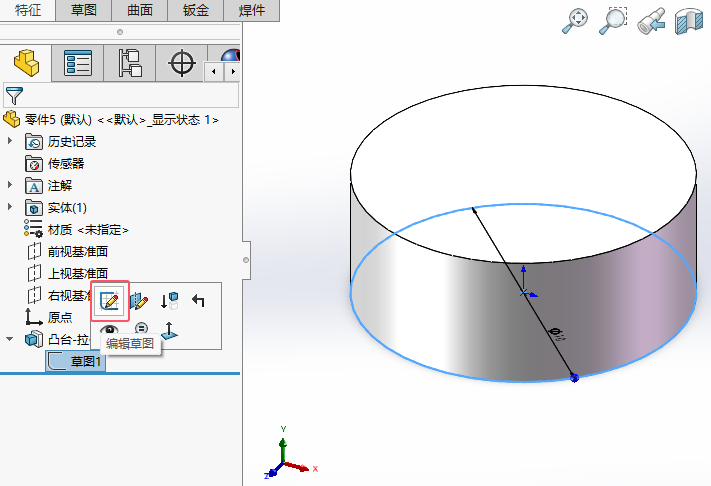Select 传感器 tree item
This screenshot has width=711, height=486.
tap(66, 164)
